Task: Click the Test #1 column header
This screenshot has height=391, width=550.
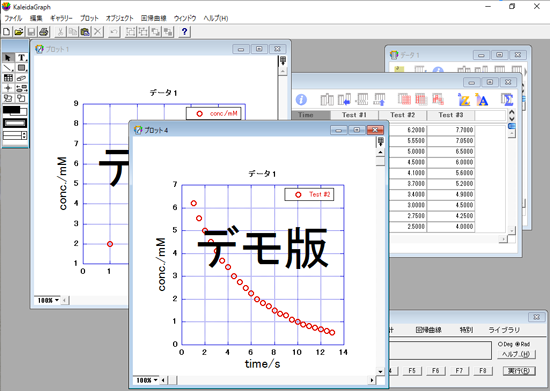Action: [x=354, y=115]
